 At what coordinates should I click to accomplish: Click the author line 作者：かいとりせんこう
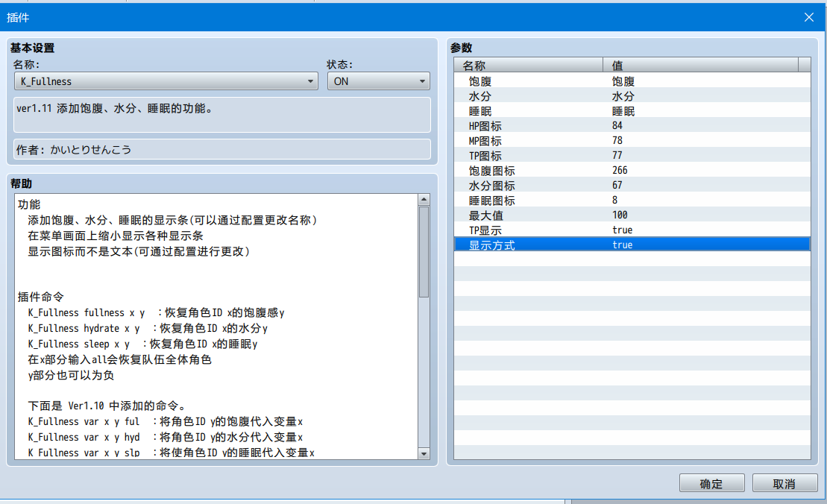(x=74, y=150)
